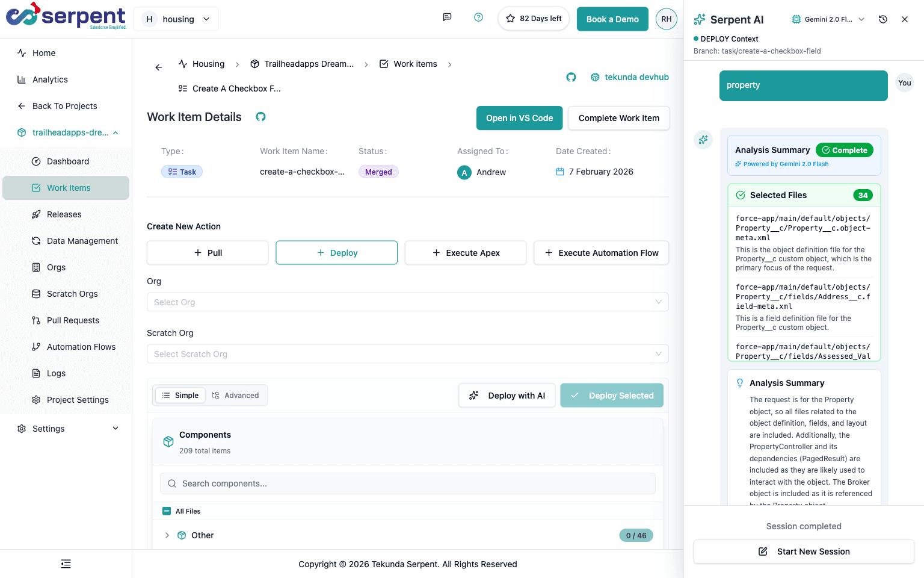Open the Gemini 2.0 model selector
The height and width of the screenshot is (578, 924).
click(828, 19)
